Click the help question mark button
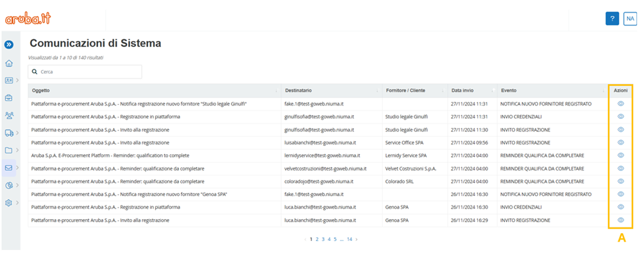The image size is (644, 257). [612, 19]
